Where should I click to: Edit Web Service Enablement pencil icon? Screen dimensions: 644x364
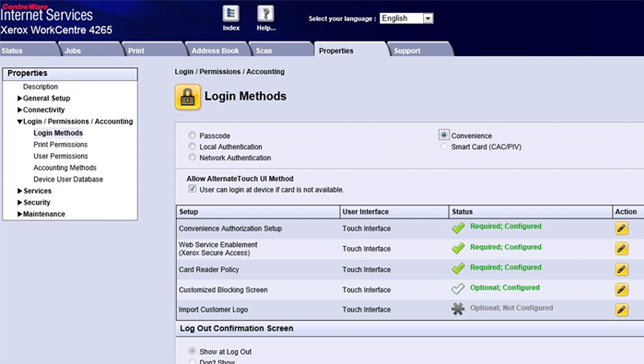(621, 249)
